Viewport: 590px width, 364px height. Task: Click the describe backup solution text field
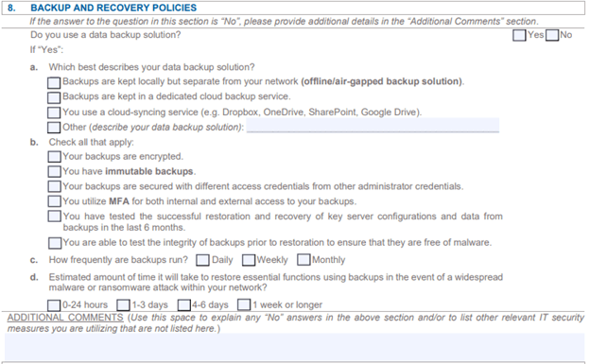373,126
